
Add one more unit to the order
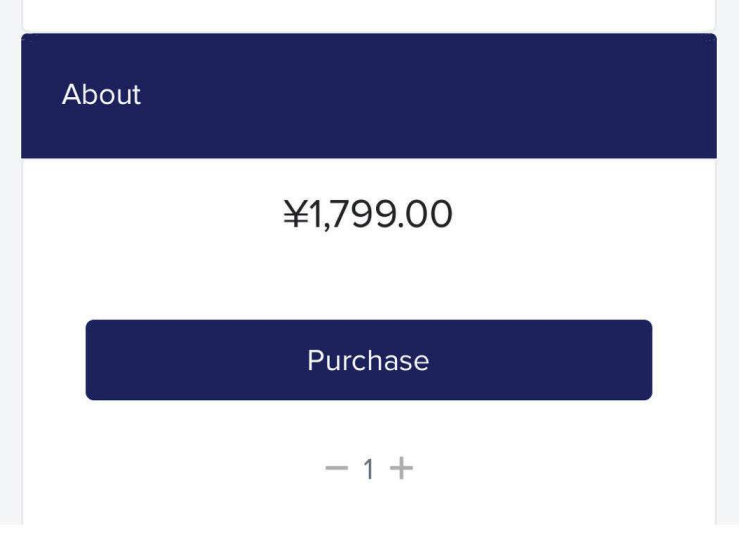[x=401, y=468]
